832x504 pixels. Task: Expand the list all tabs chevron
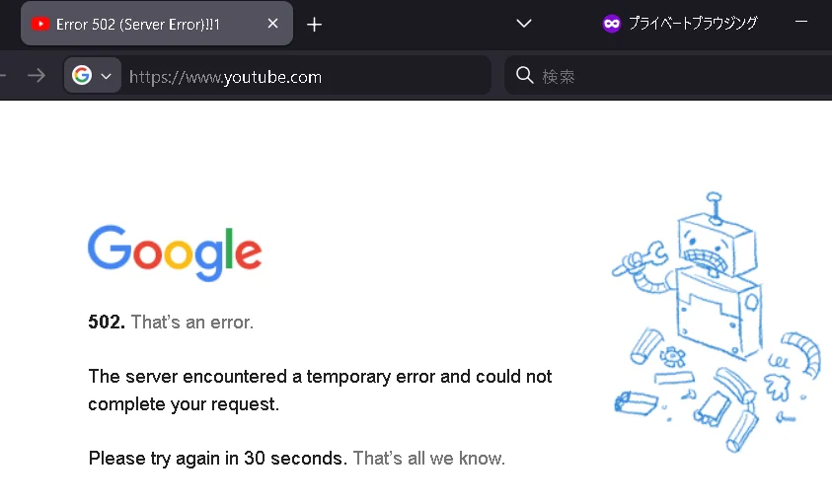(524, 24)
